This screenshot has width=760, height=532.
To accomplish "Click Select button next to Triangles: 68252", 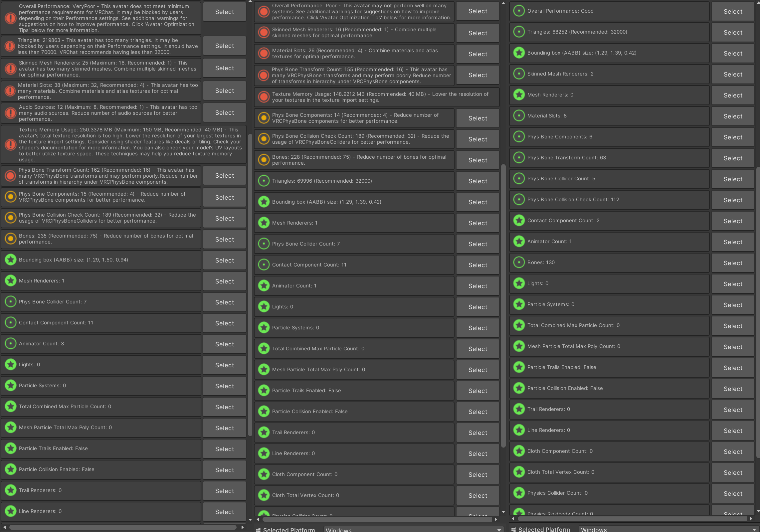I will pyautogui.click(x=733, y=33).
